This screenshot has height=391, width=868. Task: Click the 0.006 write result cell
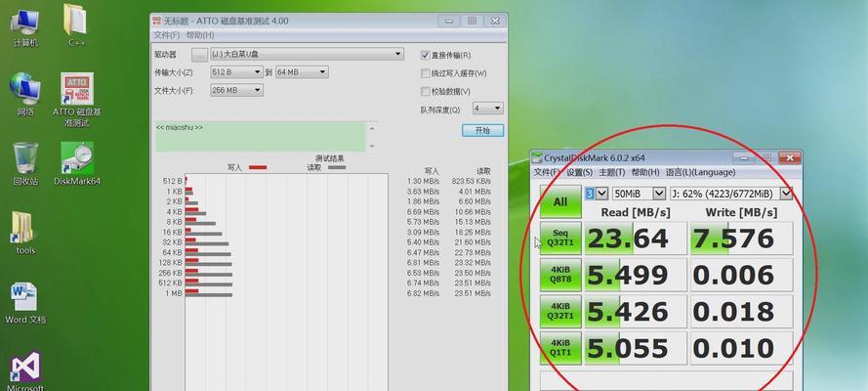pyautogui.click(x=741, y=276)
